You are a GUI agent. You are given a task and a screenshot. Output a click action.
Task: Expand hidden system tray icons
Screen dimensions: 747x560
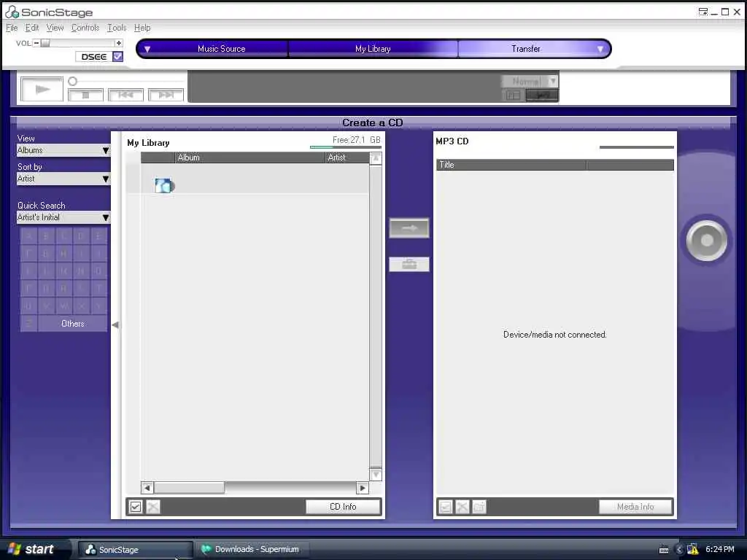tap(680, 550)
